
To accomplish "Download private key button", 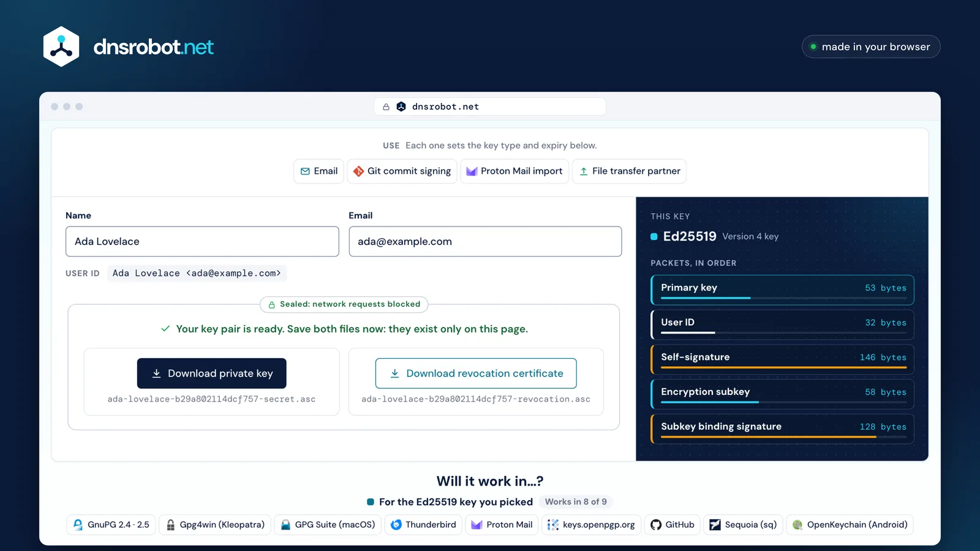I will coord(211,373).
